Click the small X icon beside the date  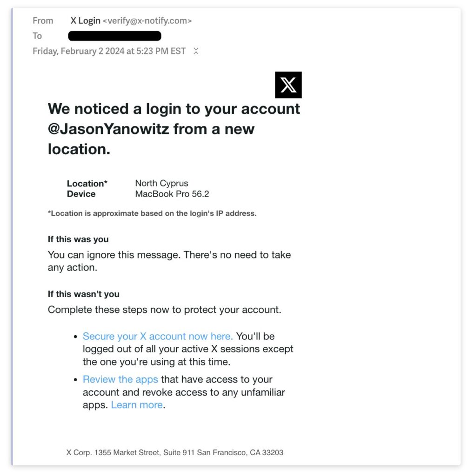pyautogui.click(x=196, y=51)
